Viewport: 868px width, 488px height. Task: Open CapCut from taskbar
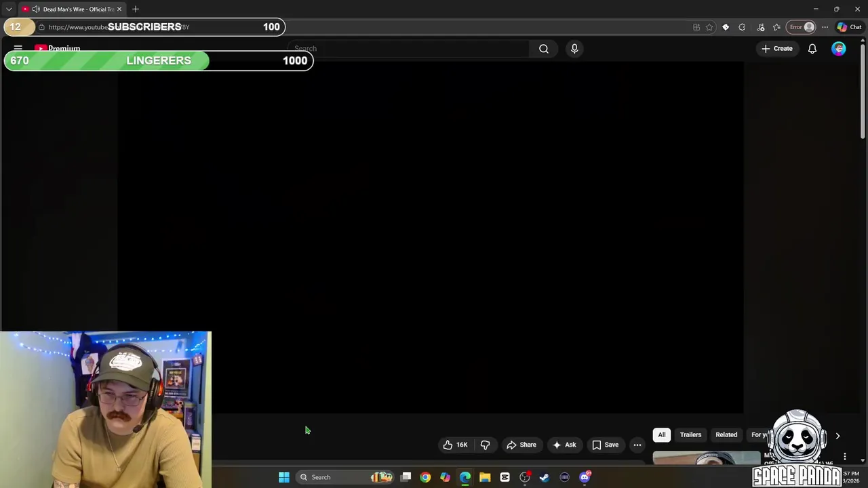click(x=505, y=477)
